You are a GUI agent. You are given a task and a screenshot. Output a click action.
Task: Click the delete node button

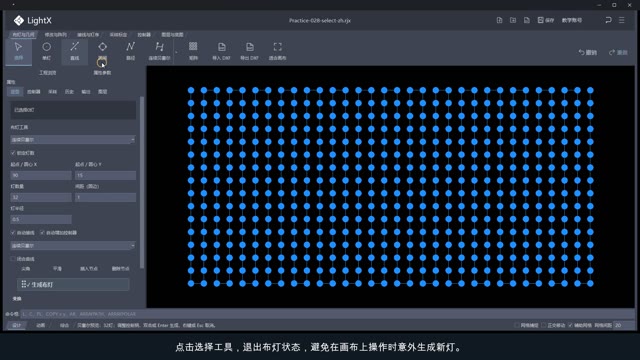(120, 269)
